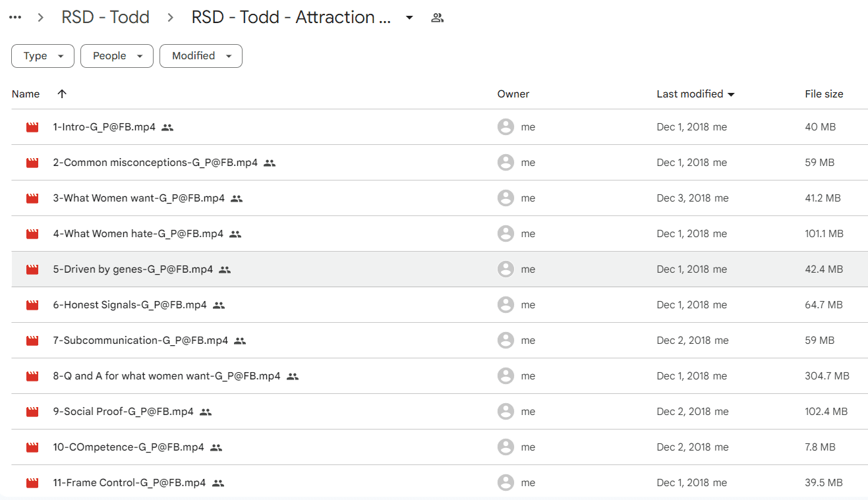
Task: Click the video icon for 9-Social Proof file
Action: click(x=32, y=412)
